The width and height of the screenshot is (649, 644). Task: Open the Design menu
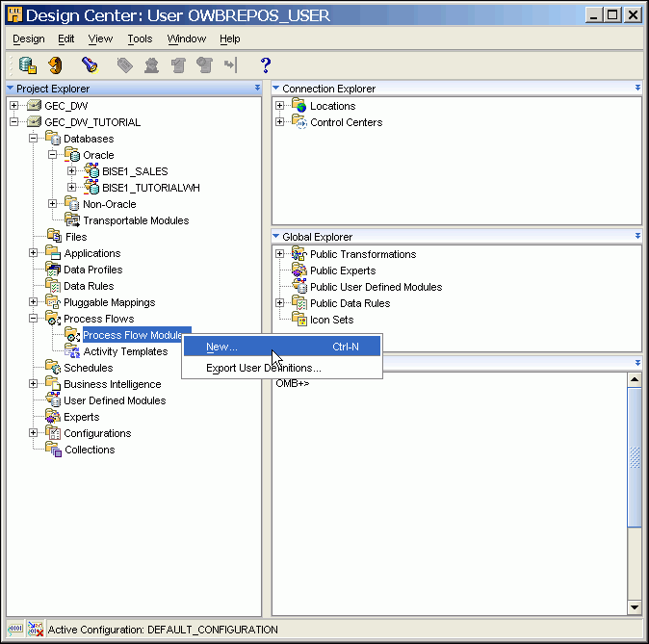point(29,39)
